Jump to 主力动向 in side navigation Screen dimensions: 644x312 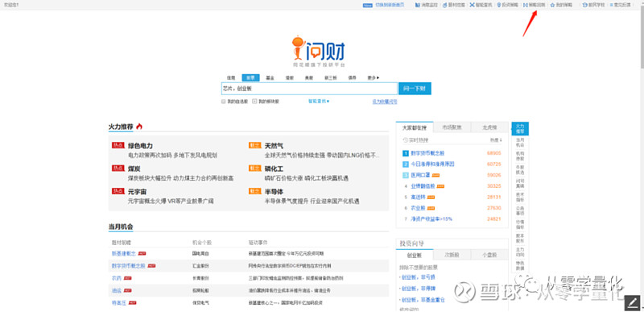[x=520, y=252]
